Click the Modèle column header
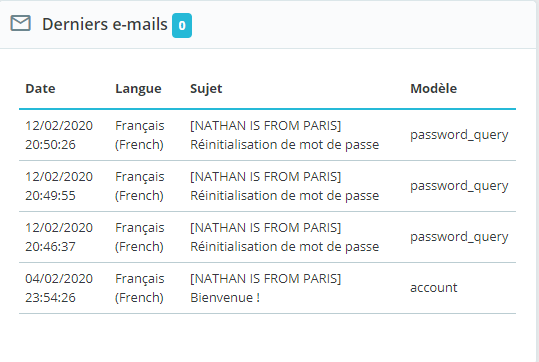 433,89
